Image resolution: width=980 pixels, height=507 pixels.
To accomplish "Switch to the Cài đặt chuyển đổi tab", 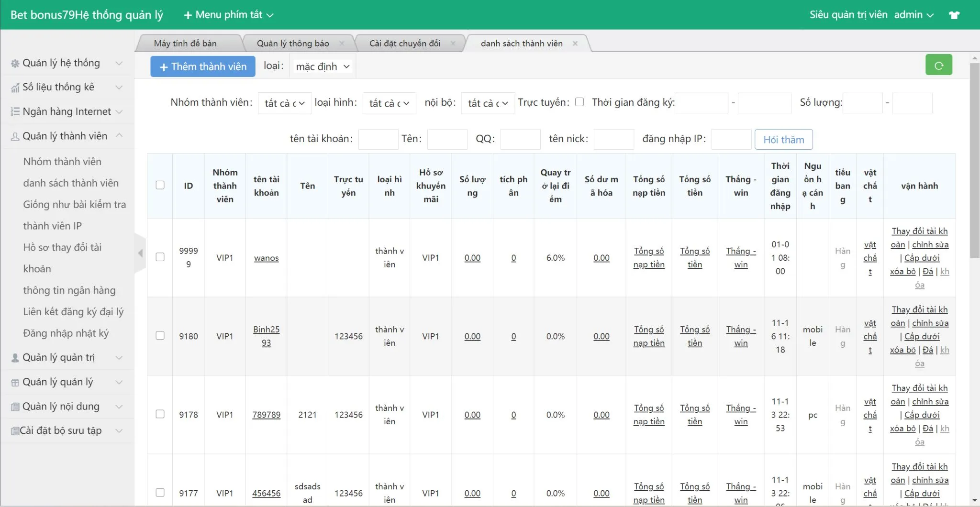I will [x=404, y=44].
